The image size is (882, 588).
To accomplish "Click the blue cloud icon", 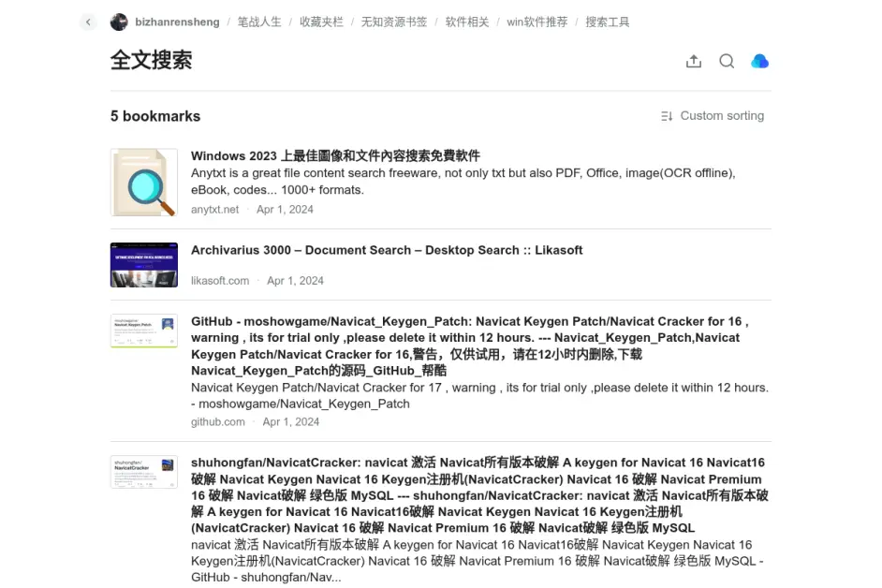I will coord(759,61).
